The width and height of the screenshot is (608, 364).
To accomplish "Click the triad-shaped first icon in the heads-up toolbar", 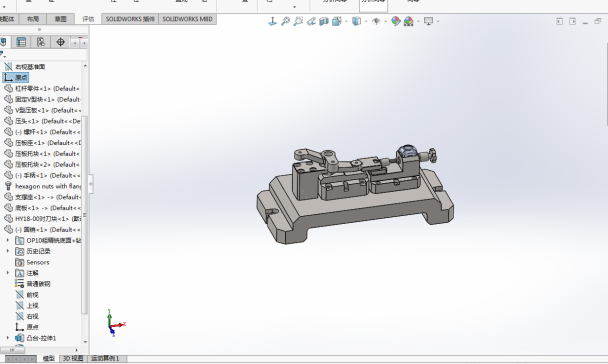I will coord(273,21).
